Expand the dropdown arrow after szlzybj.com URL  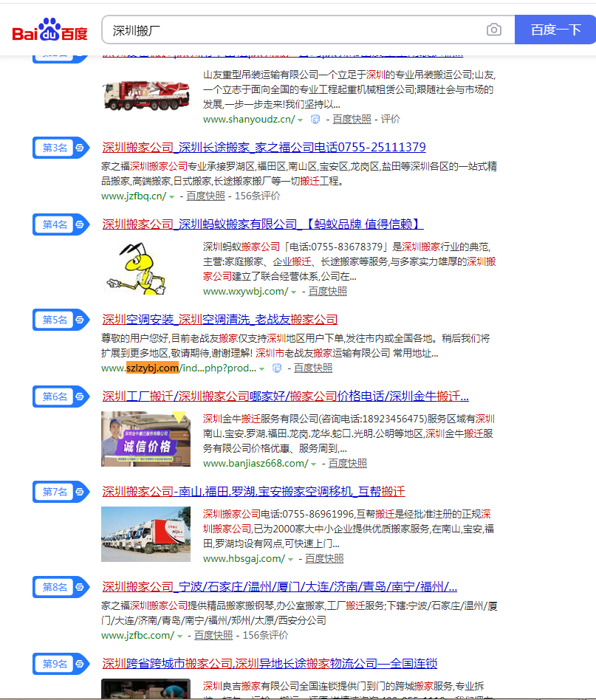click(x=262, y=368)
